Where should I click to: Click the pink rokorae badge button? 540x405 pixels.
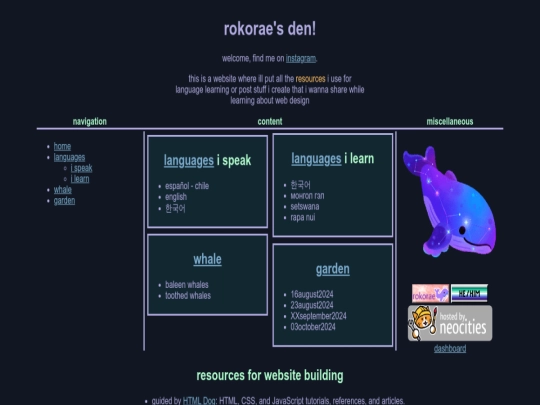[430, 293]
